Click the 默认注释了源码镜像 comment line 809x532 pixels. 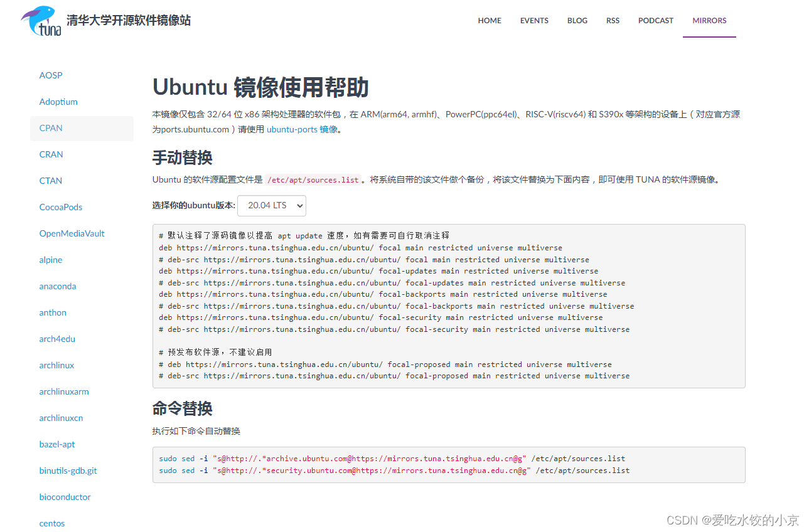pyautogui.click(x=304, y=236)
